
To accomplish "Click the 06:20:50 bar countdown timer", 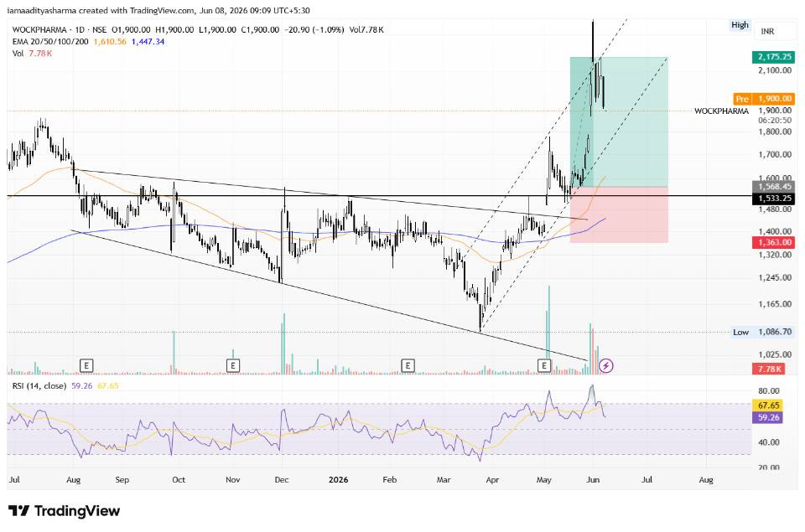I will tap(775, 121).
